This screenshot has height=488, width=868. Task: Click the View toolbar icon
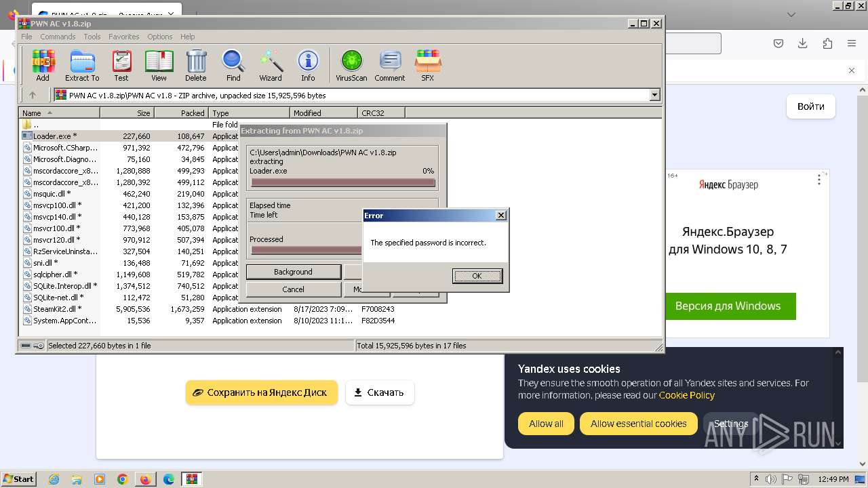[159, 66]
